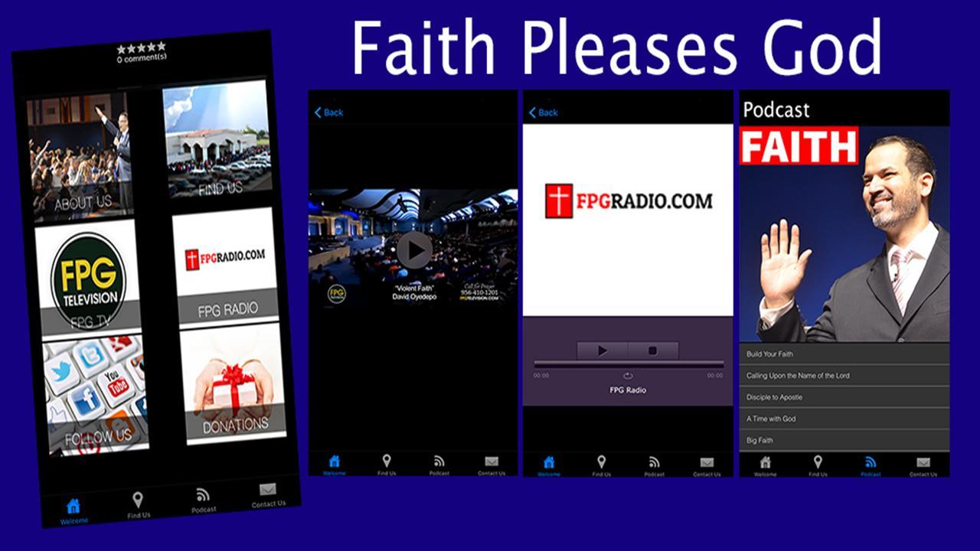
Task: Tap the Find Us church photo tile
Action: (217, 137)
